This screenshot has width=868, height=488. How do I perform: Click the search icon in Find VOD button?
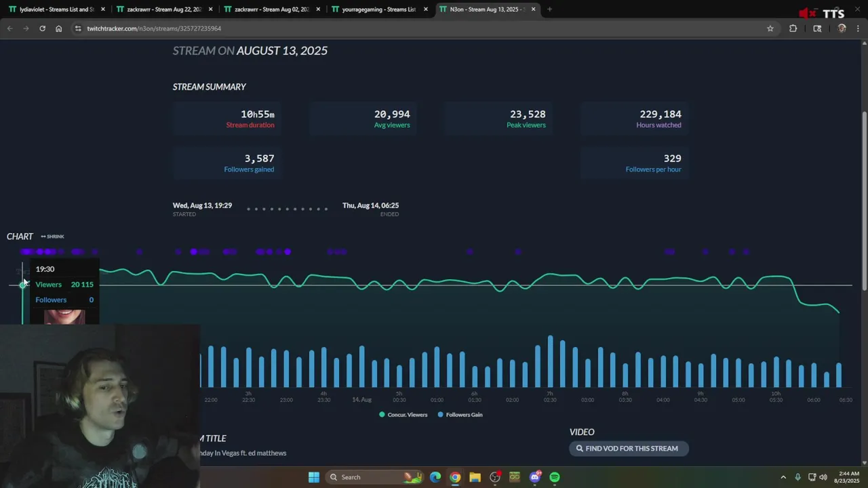(x=579, y=449)
